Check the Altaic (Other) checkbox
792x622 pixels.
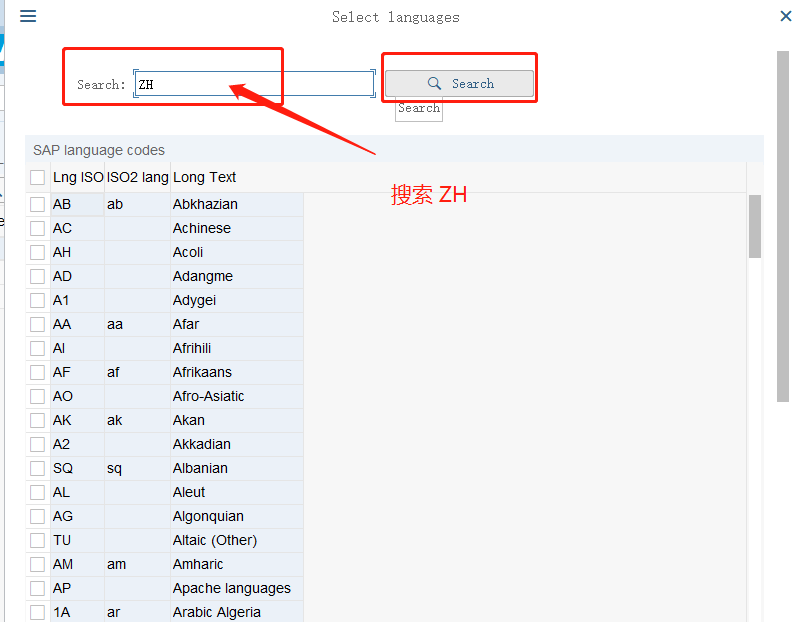(38, 540)
